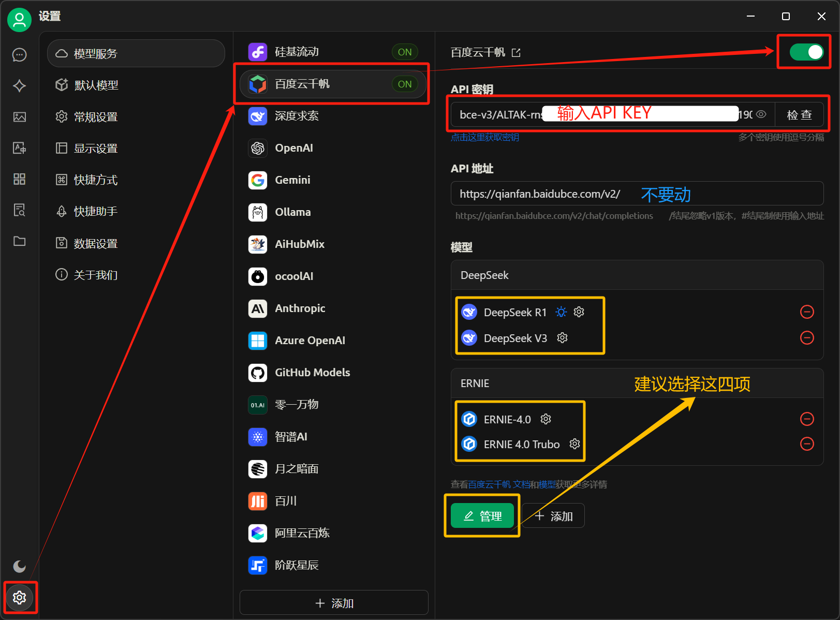This screenshot has height=620, width=840.
Task: Open the image painting page icon
Action: click(x=20, y=117)
